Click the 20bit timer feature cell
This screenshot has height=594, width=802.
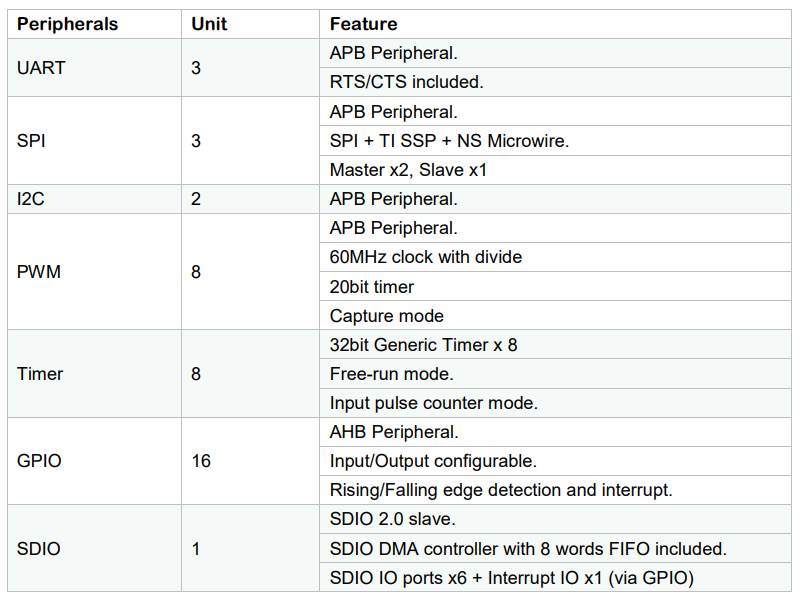555,287
